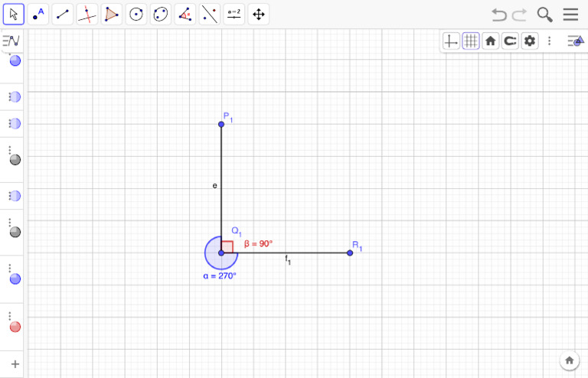Select the Ellipse conic tool

point(161,15)
